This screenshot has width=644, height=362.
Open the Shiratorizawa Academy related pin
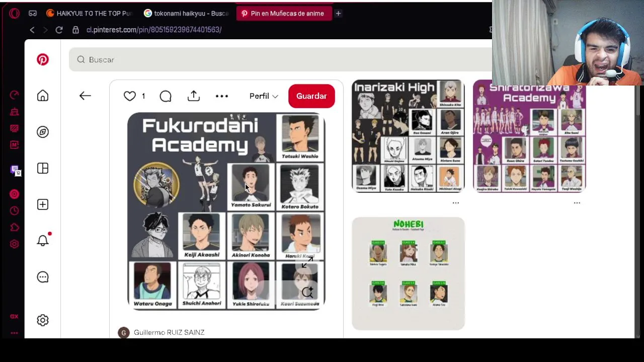point(529,136)
